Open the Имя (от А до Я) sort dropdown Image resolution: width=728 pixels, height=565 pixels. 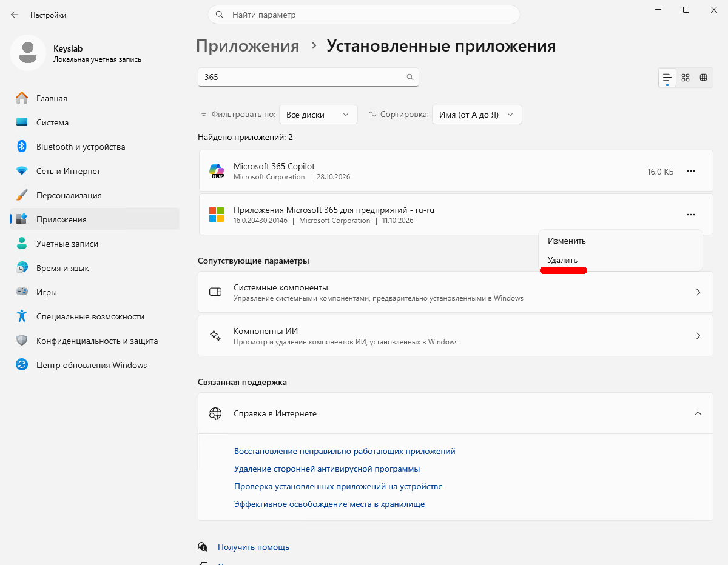(x=477, y=115)
